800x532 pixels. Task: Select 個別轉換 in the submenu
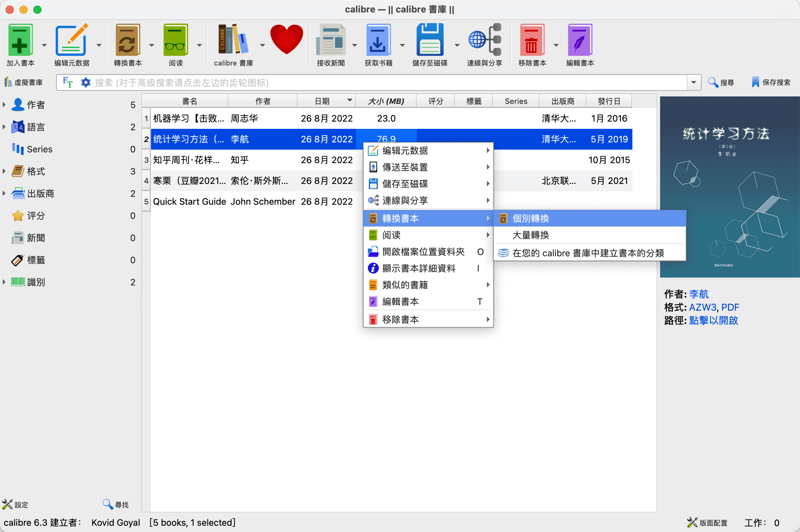tap(590, 219)
